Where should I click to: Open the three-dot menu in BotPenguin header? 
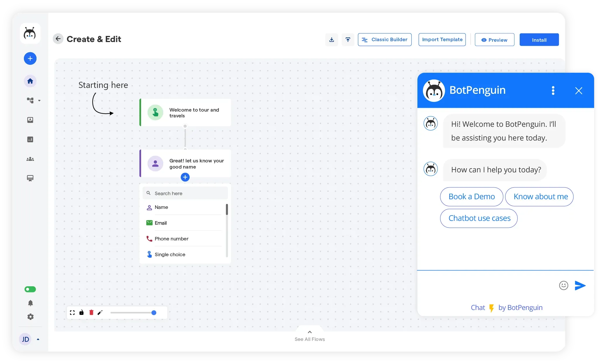pos(553,91)
